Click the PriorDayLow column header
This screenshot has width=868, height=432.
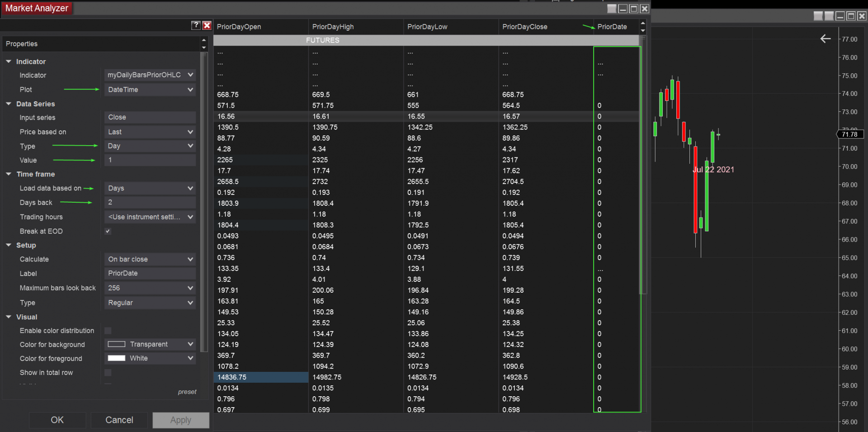tap(451, 27)
